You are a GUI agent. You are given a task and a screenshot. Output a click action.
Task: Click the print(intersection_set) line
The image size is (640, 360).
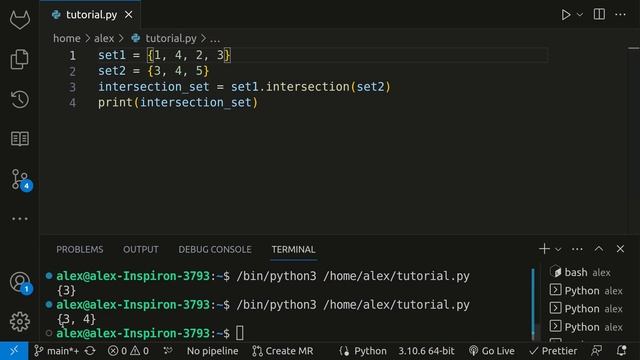point(178,102)
